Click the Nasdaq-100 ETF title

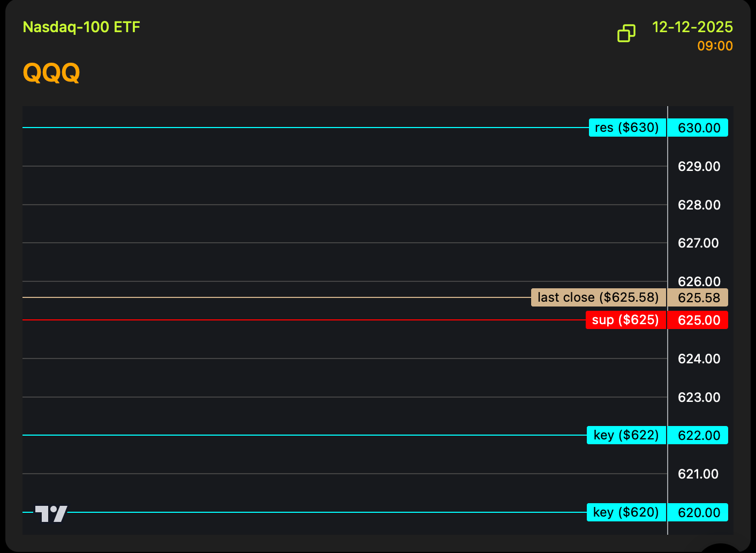pyautogui.click(x=81, y=27)
